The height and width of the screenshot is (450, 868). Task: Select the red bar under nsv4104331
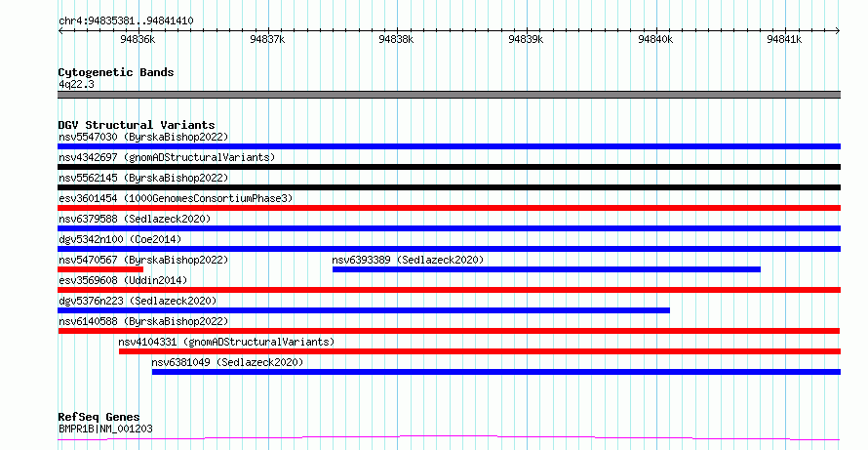click(480, 351)
